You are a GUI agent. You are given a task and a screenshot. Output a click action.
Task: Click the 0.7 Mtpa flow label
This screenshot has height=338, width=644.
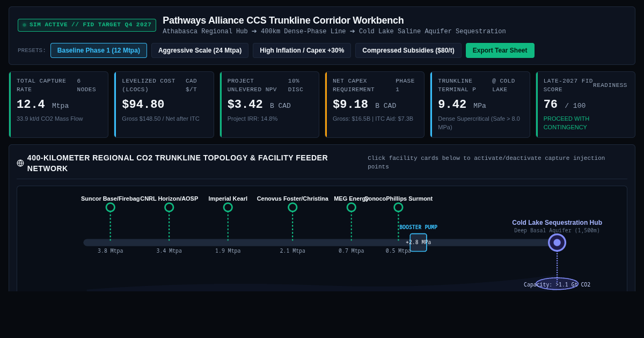(x=352, y=251)
